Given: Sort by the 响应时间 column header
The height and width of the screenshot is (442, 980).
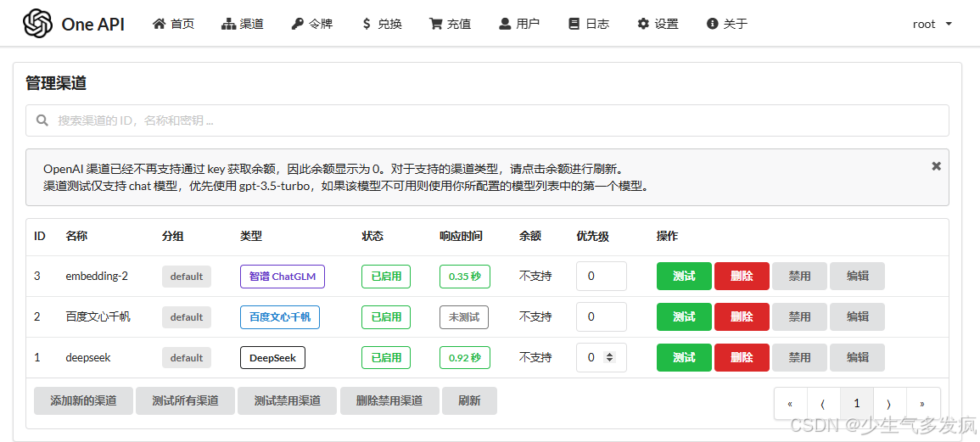Looking at the screenshot, I should pos(461,237).
